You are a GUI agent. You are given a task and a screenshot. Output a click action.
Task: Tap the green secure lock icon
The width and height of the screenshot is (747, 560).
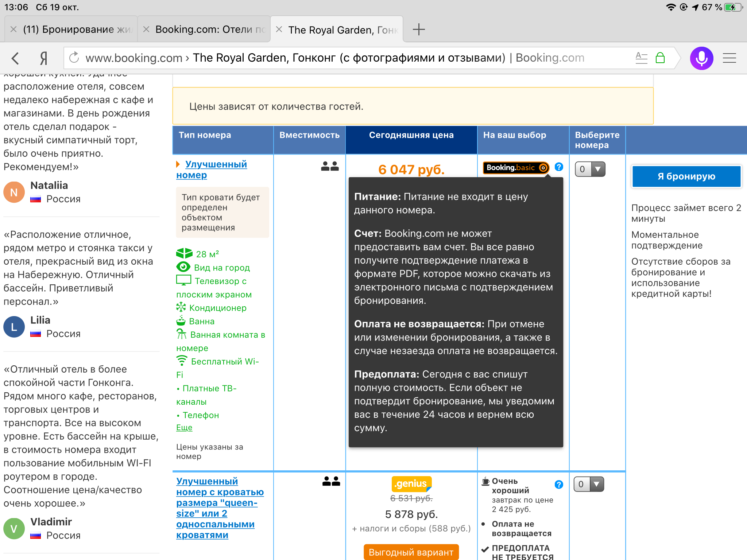pos(660,58)
